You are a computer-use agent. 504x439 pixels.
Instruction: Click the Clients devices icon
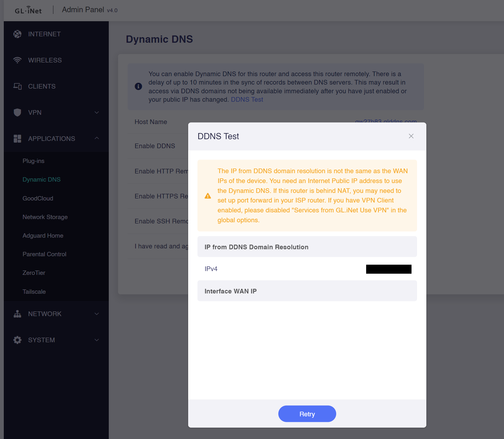(x=17, y=86)
